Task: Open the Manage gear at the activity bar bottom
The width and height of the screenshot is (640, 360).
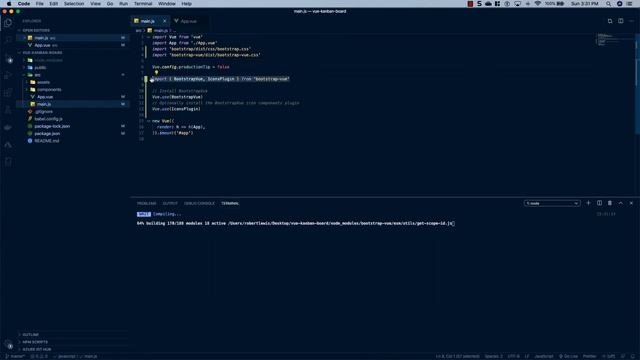Action: [x=8, y=344]
